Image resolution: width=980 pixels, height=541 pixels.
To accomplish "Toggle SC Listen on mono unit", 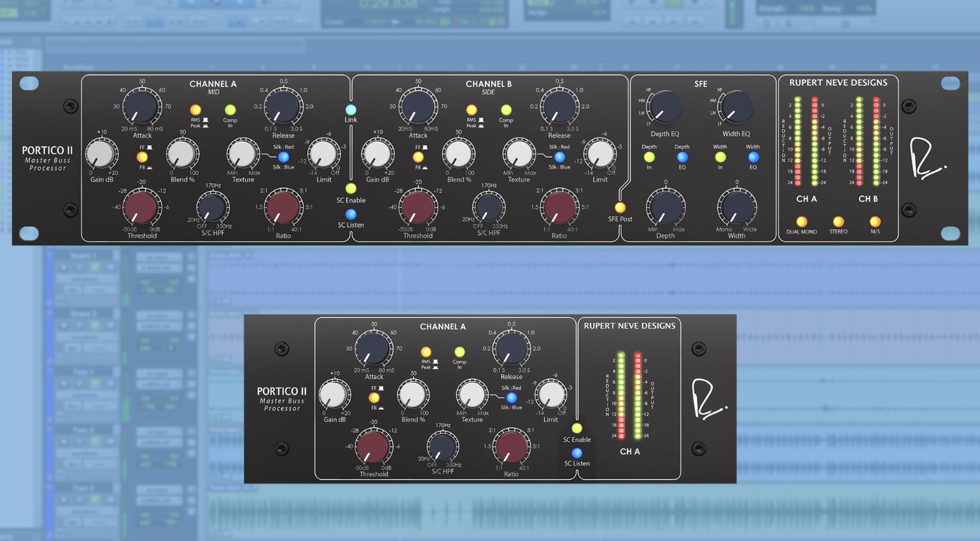I will coord(577,453).
